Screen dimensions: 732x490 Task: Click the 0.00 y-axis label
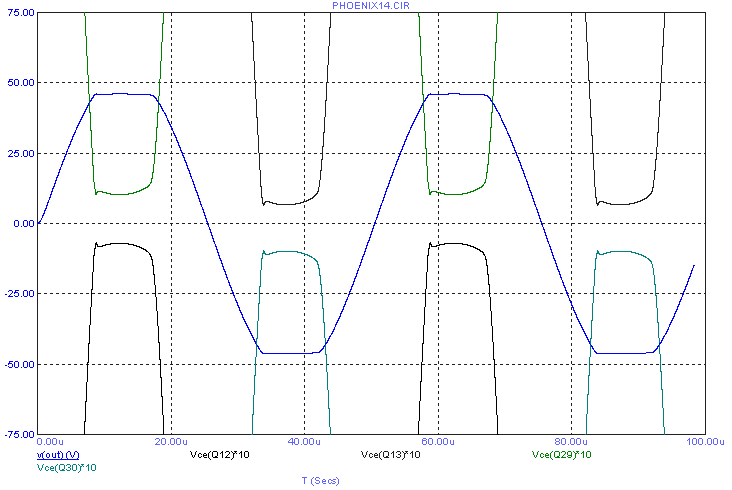24,224
